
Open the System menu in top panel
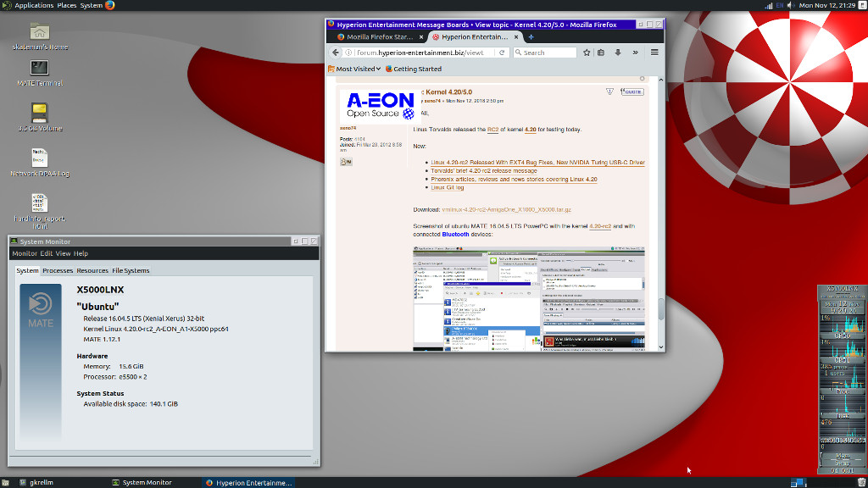[x=92, y=5]
